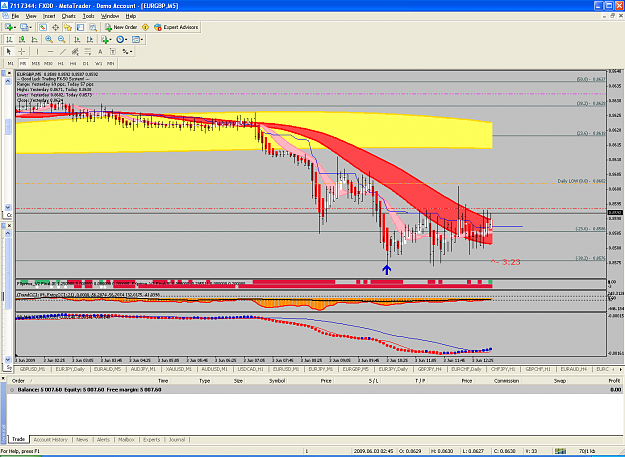The image size is (625, 457).
Task: Open the Tools menu
Action: coord(88,16)
